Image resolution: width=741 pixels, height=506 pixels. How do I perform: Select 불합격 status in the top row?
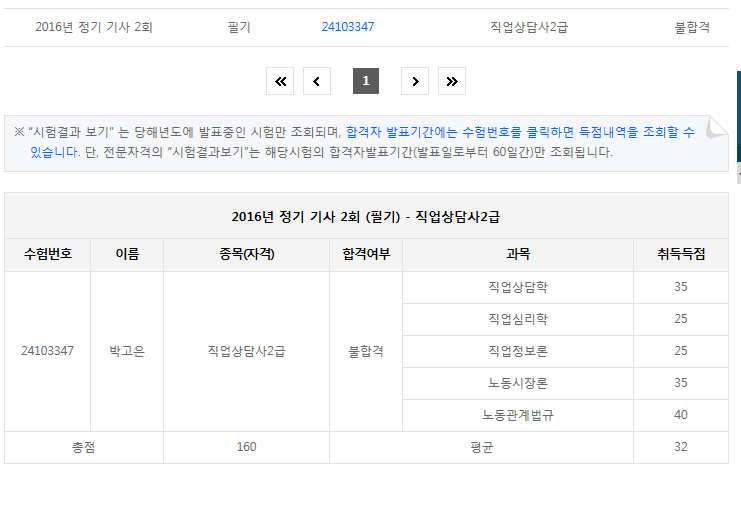692,27
